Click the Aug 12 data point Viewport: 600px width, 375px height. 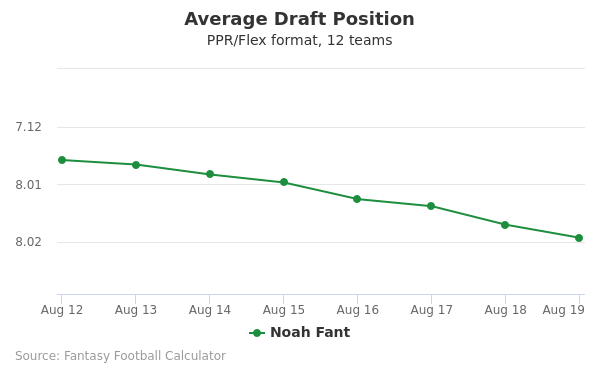tap(62, 160)
